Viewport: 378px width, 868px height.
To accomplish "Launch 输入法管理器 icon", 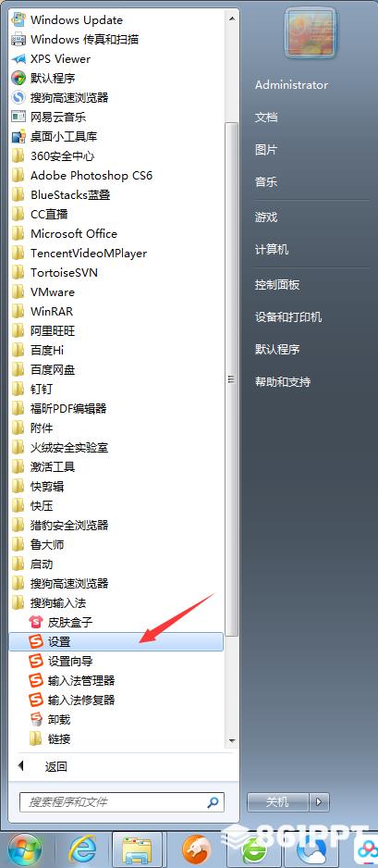I will coord(36,680).
